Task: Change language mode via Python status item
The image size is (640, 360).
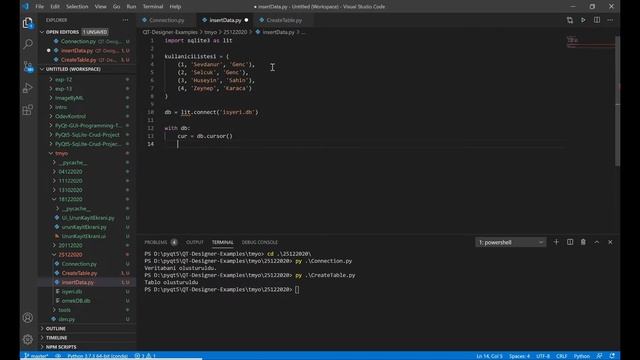Action: [582, 356]
